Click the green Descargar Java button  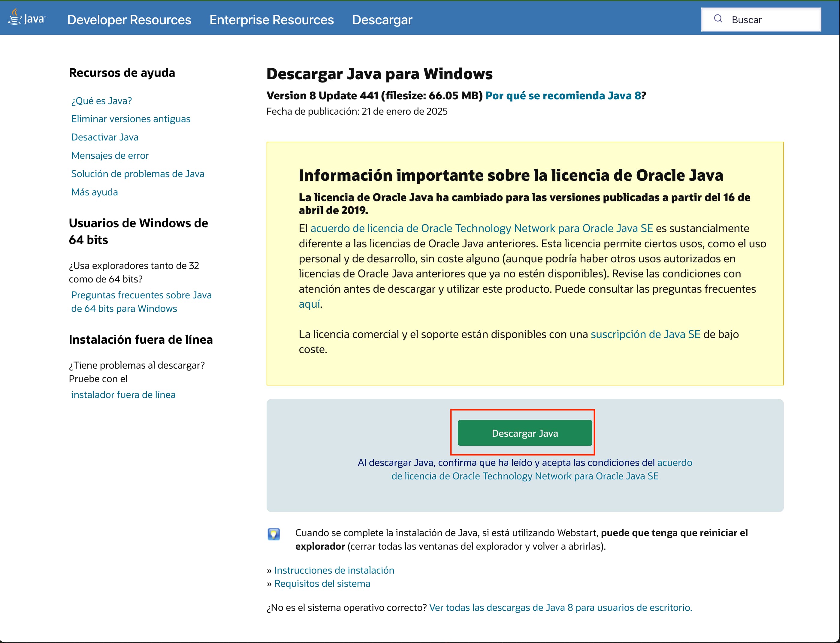pos(525,433)
